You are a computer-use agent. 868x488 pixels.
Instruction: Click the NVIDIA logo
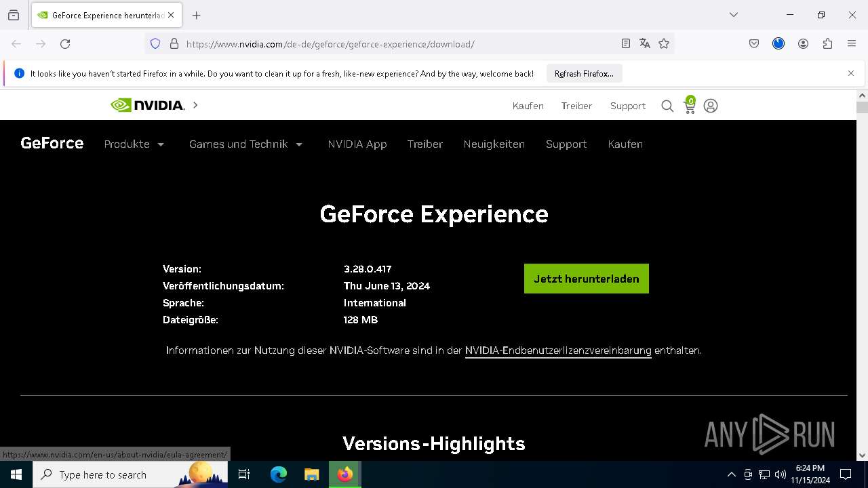[x=148, y=105]
